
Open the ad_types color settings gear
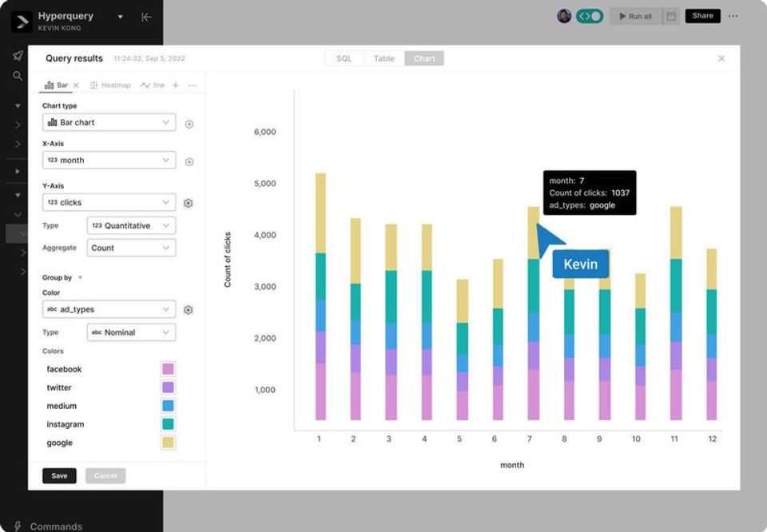tap(189, 309)
